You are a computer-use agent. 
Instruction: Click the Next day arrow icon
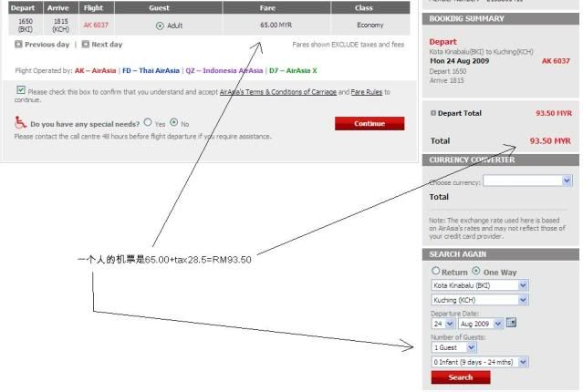tap(85, 45)
